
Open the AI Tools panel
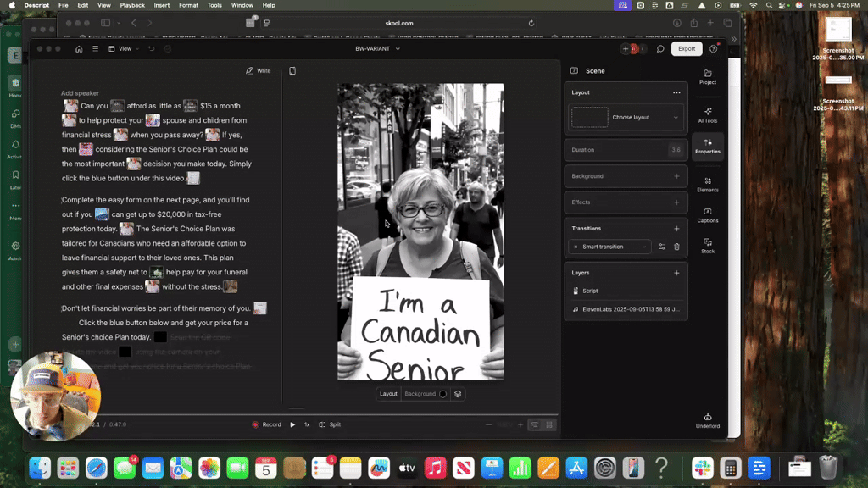coord(708,115)
